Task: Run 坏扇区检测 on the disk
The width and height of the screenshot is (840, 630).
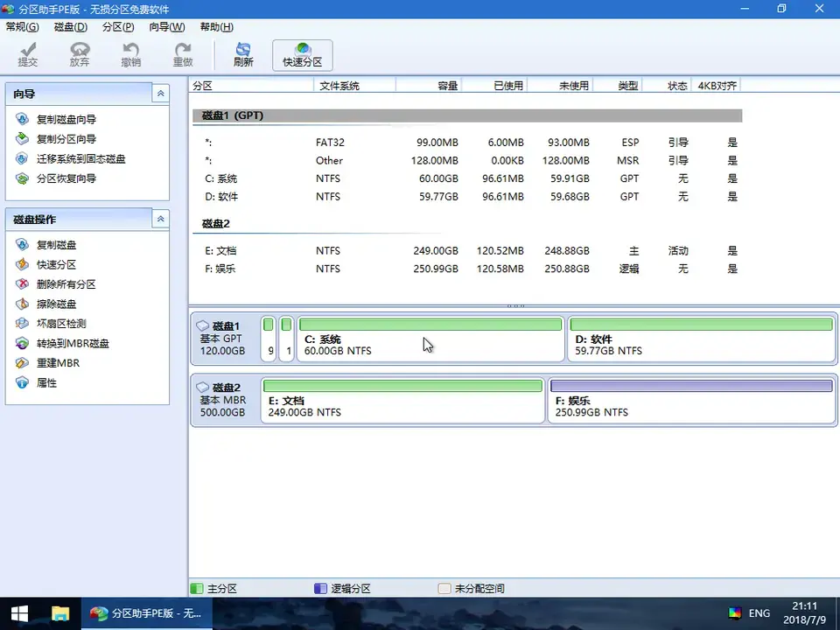Action: (61, 324)
